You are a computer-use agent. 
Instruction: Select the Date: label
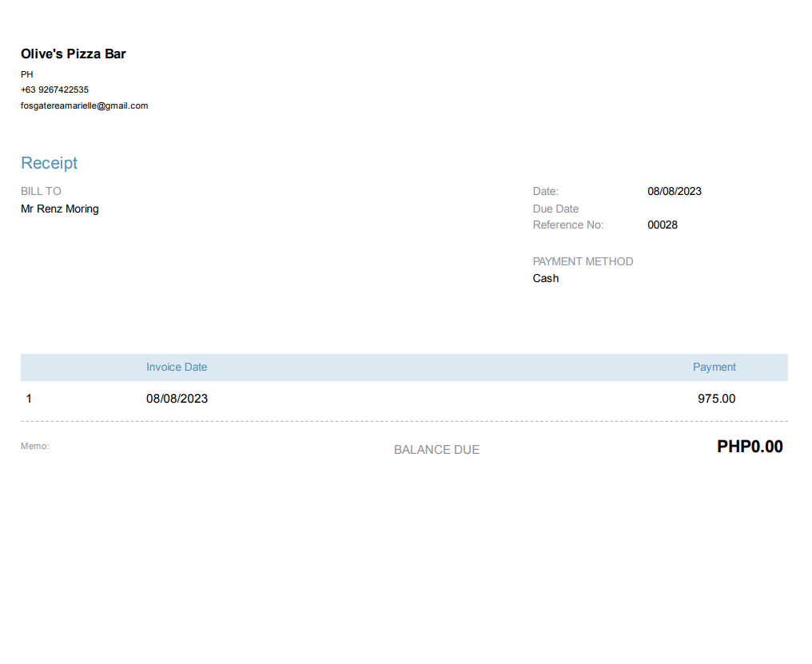point(546,191)
